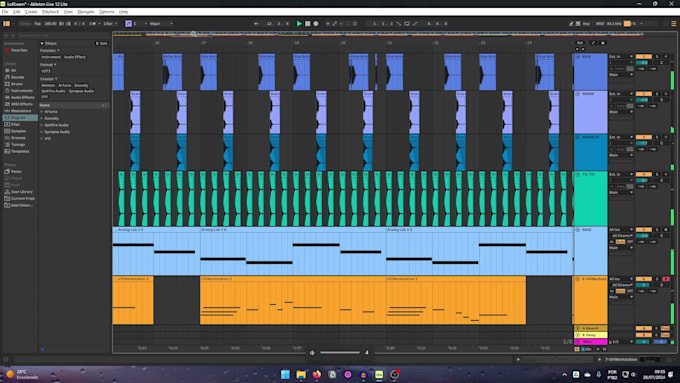Image resolution: width=680 pixels, height=383 pixels.
Task: Select Favorites in Collections
Action: [x=19, y=50]
